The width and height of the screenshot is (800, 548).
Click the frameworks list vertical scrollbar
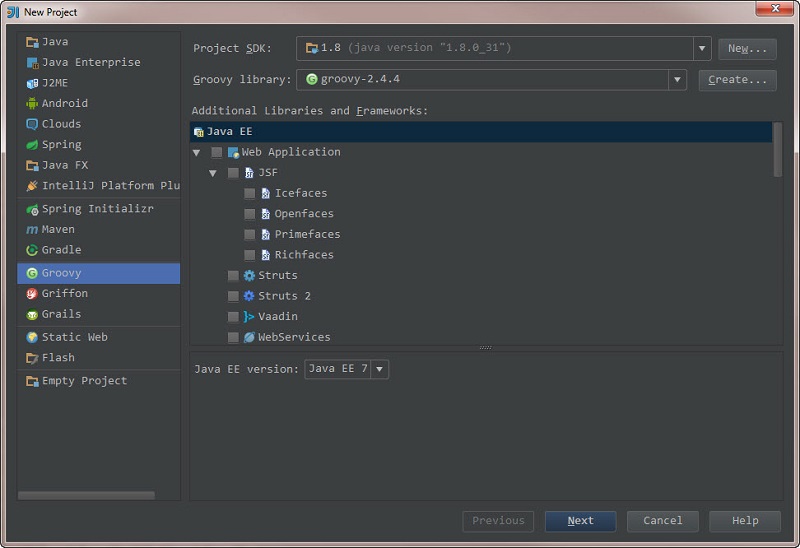[x=778, y=150]
